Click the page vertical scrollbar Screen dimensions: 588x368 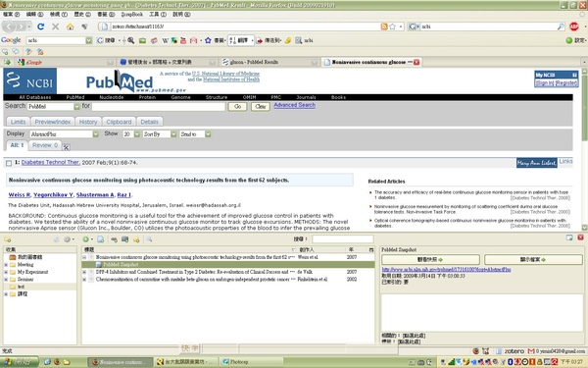pos(584,149)
